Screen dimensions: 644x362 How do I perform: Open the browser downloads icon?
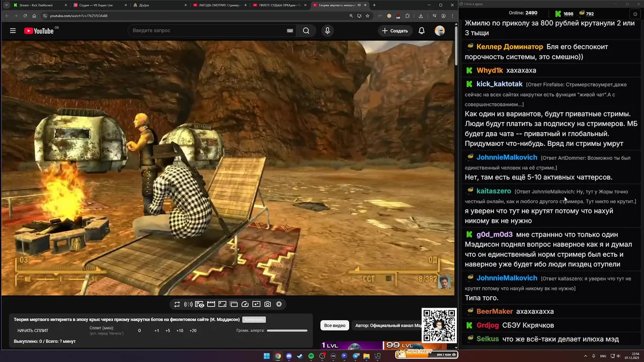point(421,16)
